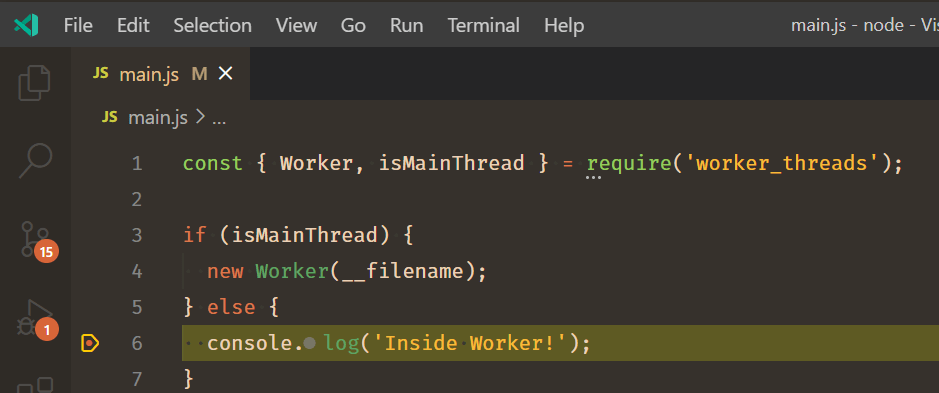Screen dimensions: 939x393
Task: Click main.js in the breadcrumb bar
Action: [x=158, y=117]
